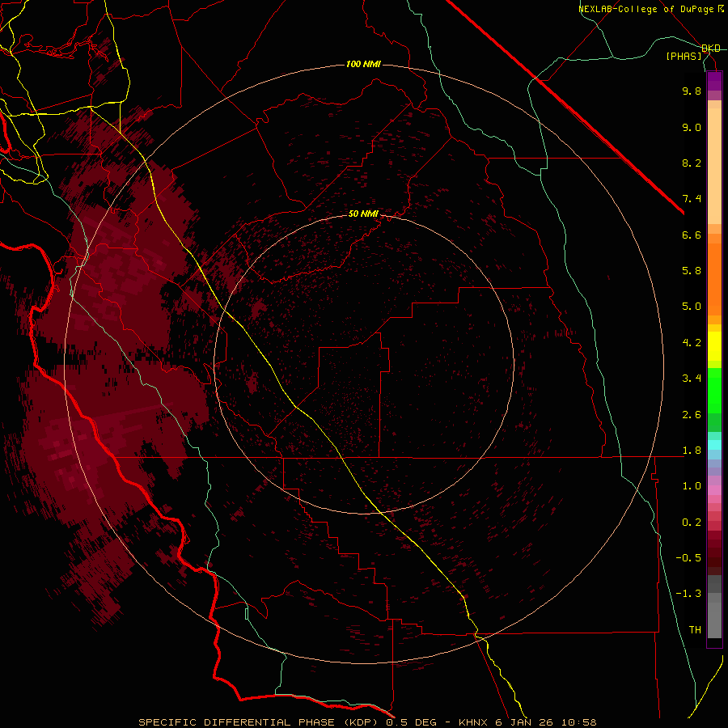Screen dimensions: 728x728
Task: Click the -1.3 value on the scale
Action: [688, 594]
